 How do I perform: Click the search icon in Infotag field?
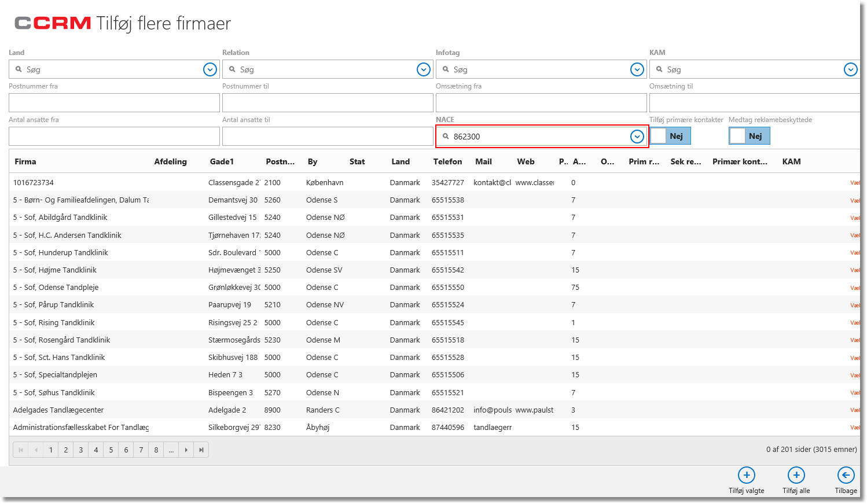[446, 69]
